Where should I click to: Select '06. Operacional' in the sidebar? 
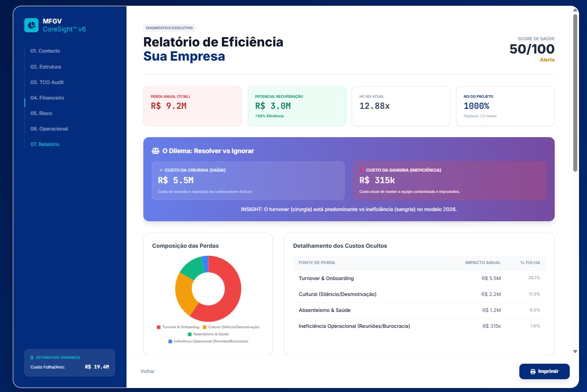tap(49, 128)
